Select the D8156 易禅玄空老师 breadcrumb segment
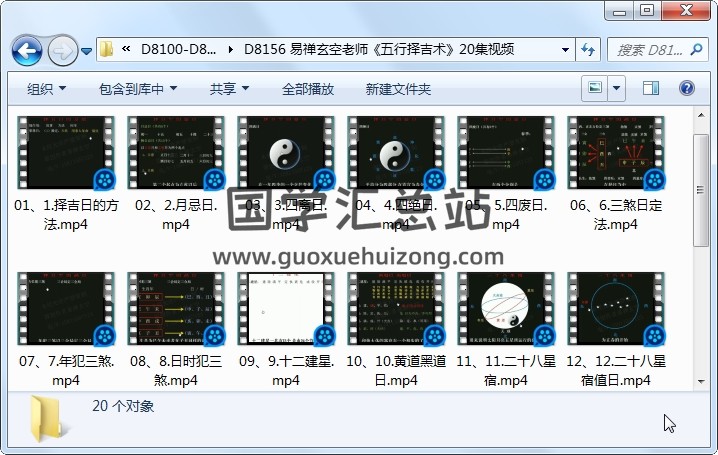 [379, 49]
